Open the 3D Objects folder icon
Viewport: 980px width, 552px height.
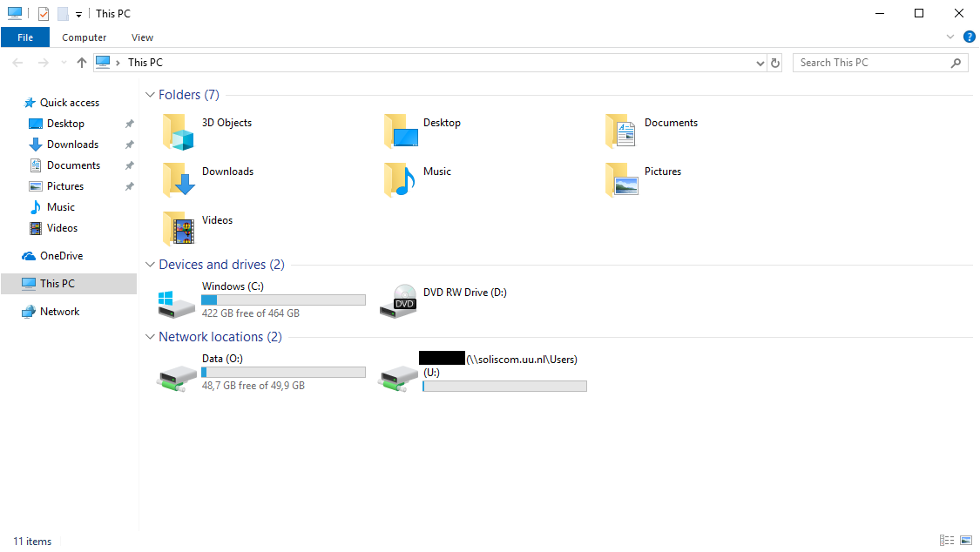(179, 133)
